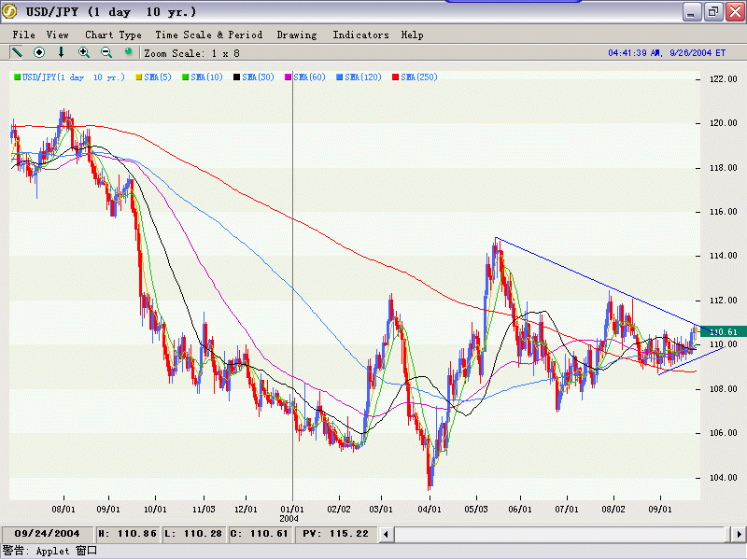Open the File menu
Image resolution: width=747 pixels, height=560 pixels.
click(24, 35)
